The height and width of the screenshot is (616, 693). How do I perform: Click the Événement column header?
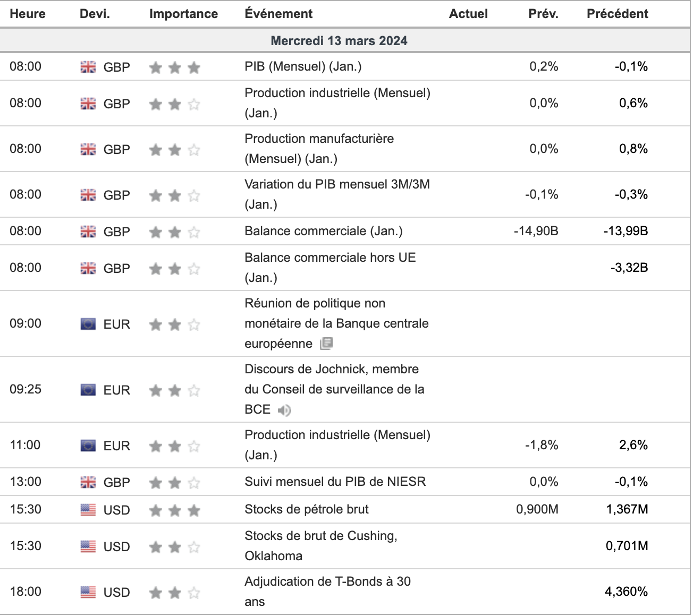click(x=278, y=14)
